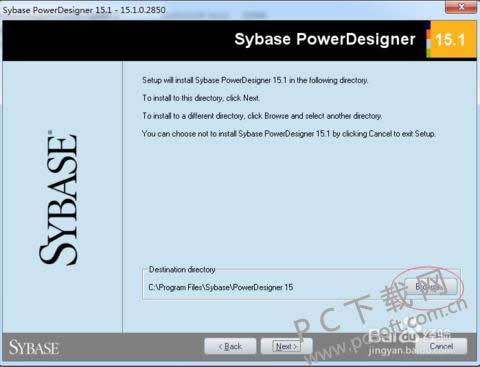Viewport: 480px width, 367px height.
Task: Click the Next button to continue setup
Action: (286, 346)
